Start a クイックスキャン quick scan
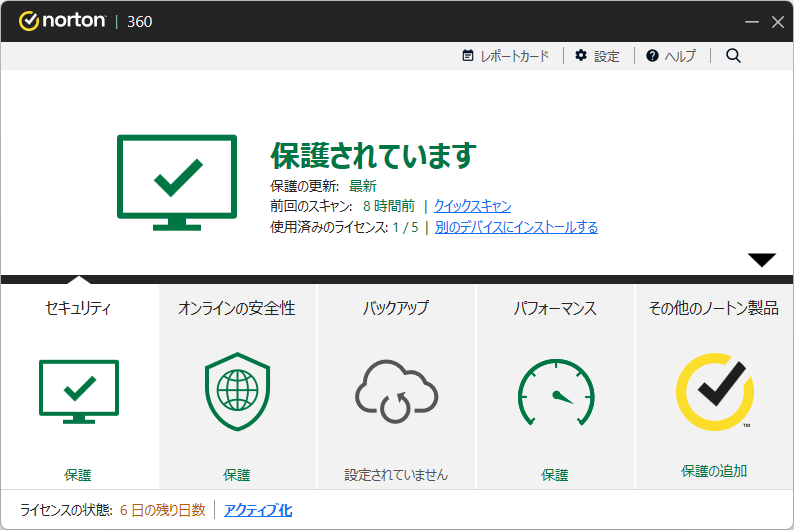This screenshot has width=794, height=530. click(x=472, y=206)
